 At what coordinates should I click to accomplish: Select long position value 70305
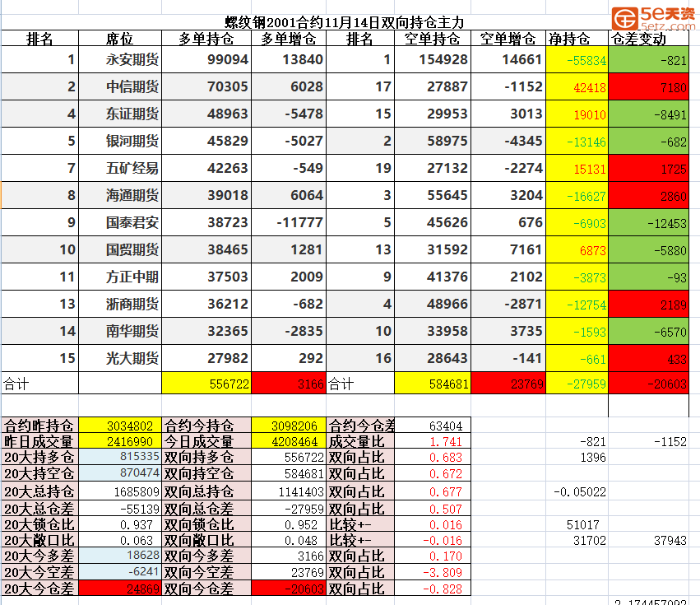[206, 86]
